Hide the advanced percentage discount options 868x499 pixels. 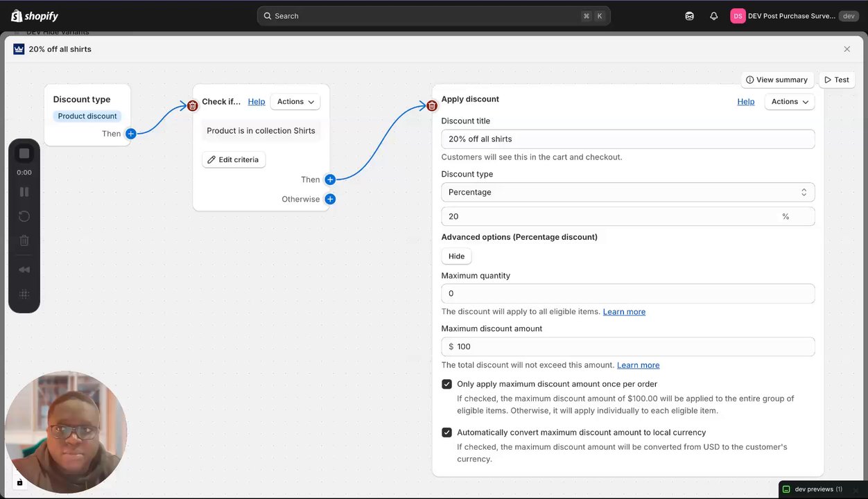click(456, 256)
